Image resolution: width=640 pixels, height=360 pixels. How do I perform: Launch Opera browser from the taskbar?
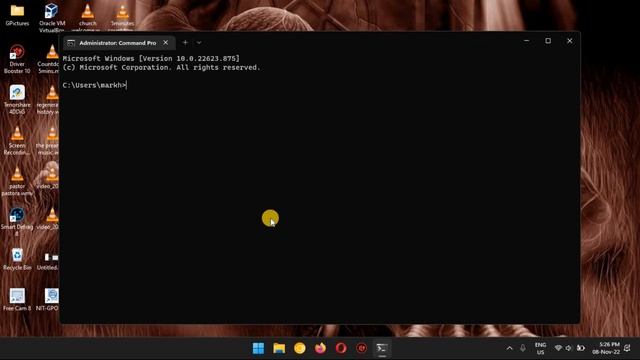341,348
